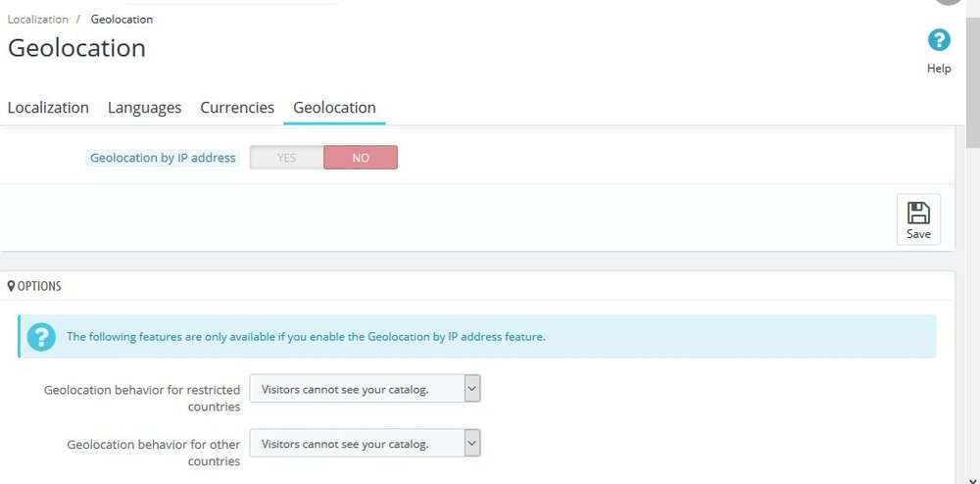The width and height of the screenshot is (980, 484).
Task: Click the Save button label
Action: 918,234
